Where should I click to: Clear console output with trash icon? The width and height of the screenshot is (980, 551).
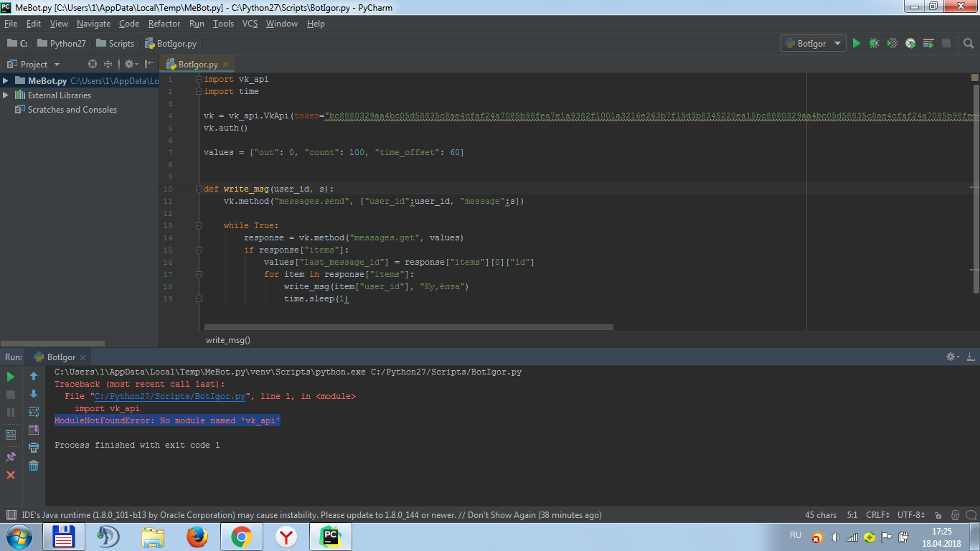[33, 466]
